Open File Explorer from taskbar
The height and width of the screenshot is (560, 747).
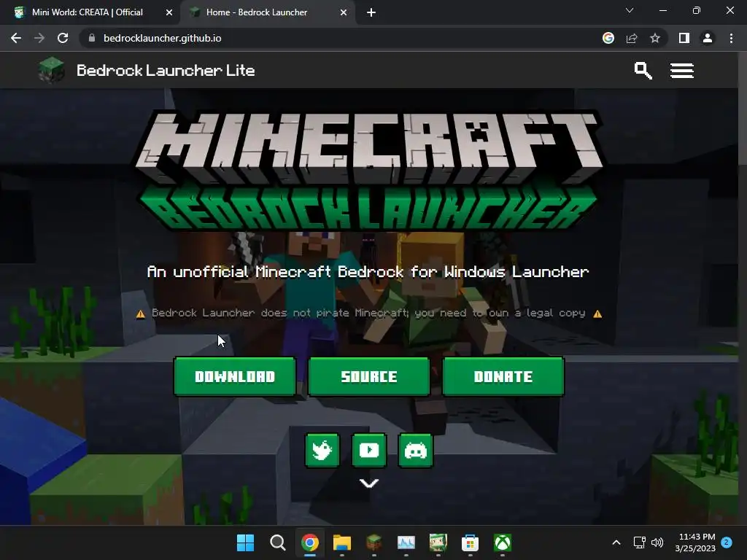pyautogui.click(x=342, y=542)
